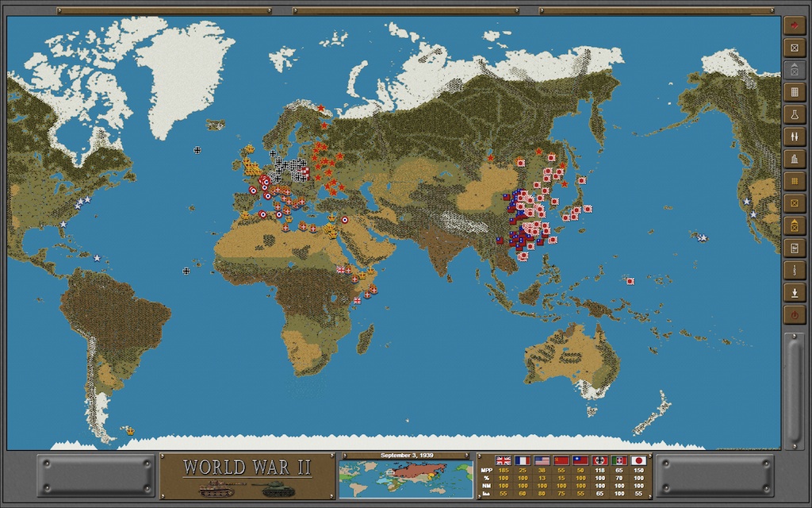Screen dimensions: 812x508
Task: Toggle the orange house-with-cross icon
Action: [x=794, y=225]
